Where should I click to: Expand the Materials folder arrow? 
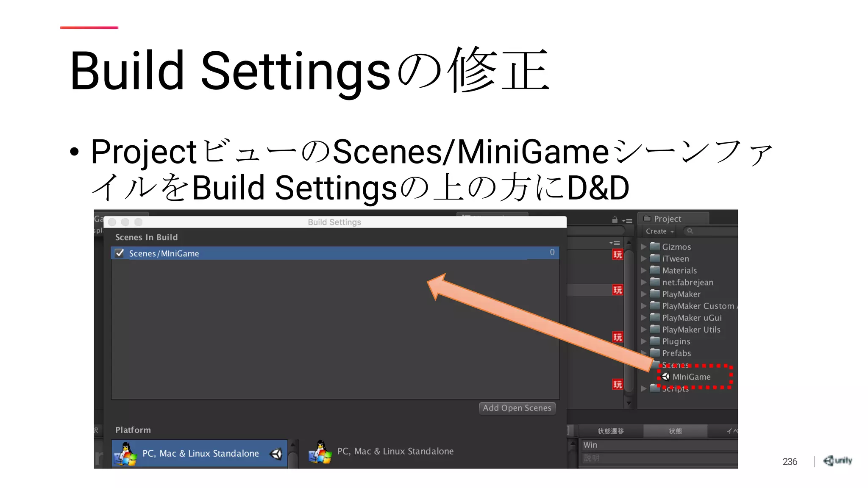[x=643, y=270]
